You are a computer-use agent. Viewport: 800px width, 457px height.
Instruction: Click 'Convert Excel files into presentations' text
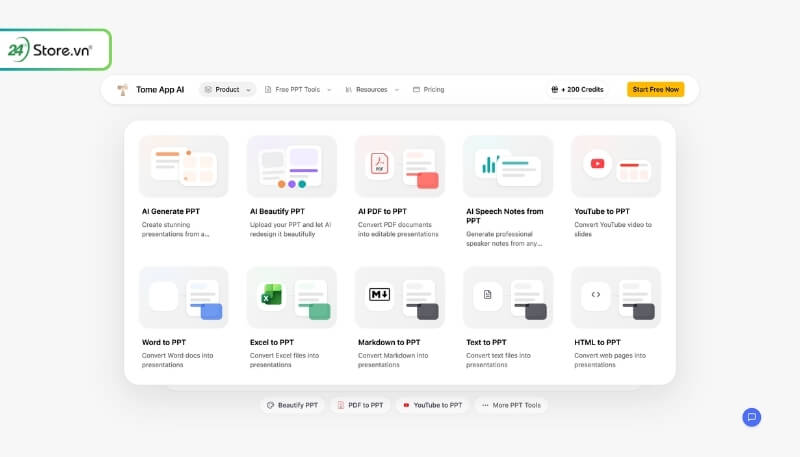pos(284,360)
